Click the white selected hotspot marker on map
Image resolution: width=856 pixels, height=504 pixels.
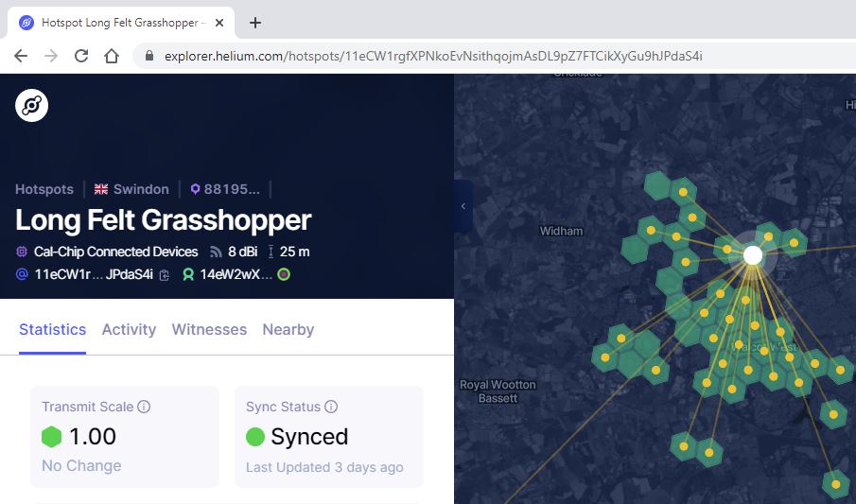pos(753,255)
